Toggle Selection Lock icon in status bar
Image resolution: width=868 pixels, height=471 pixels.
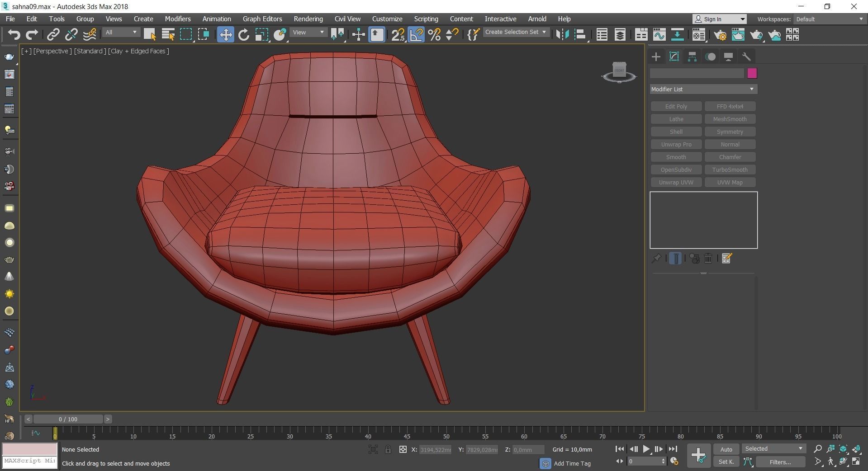[x=388, y=449]
